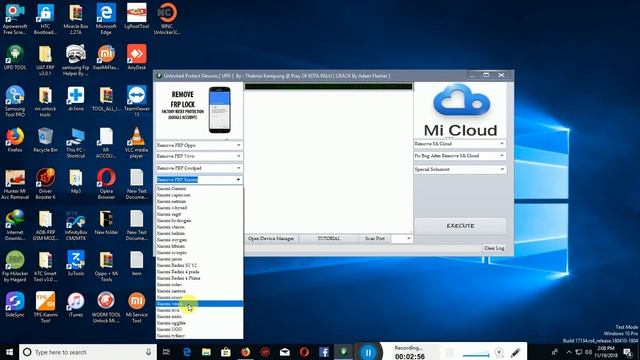The width and height of the screenshot is (640, 360).
Task: Open the Recycle Bin
Action: point(45,140)
